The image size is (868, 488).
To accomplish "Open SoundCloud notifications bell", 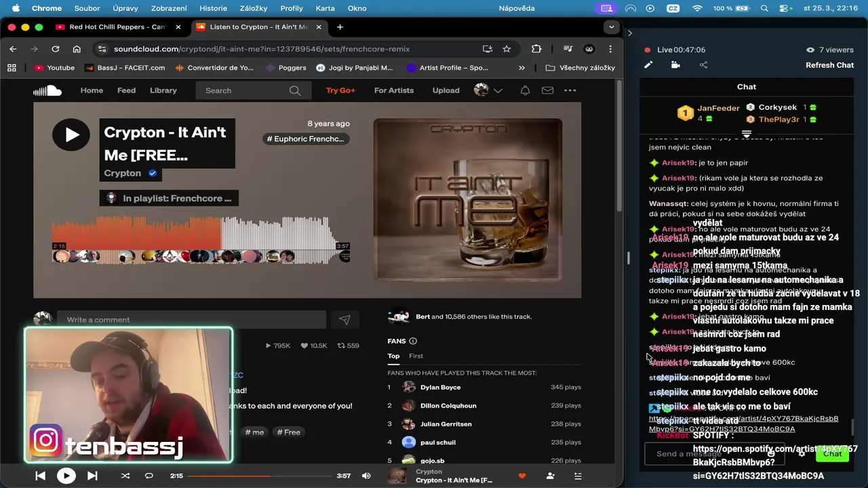I will tap(525, 90).
